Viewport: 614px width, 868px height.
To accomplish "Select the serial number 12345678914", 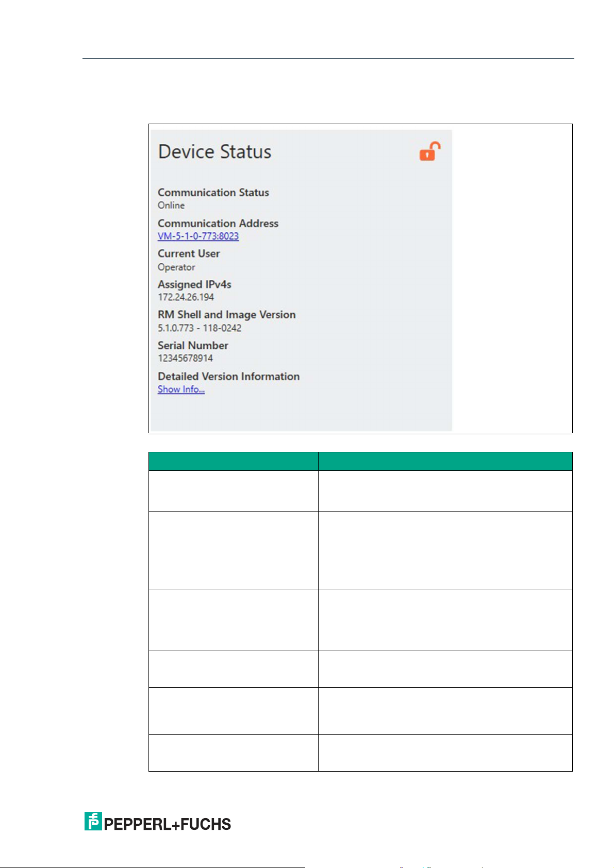I will pos(185,359).
